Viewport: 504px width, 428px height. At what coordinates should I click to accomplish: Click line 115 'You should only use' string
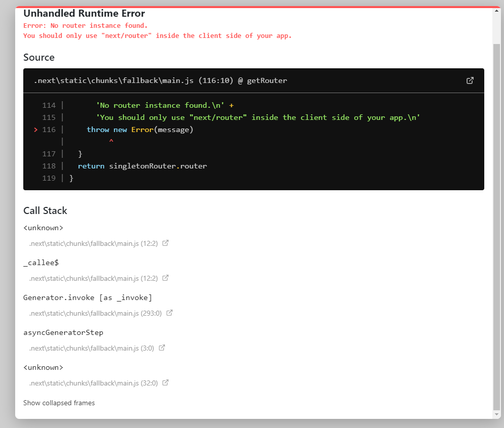(258, 117)
